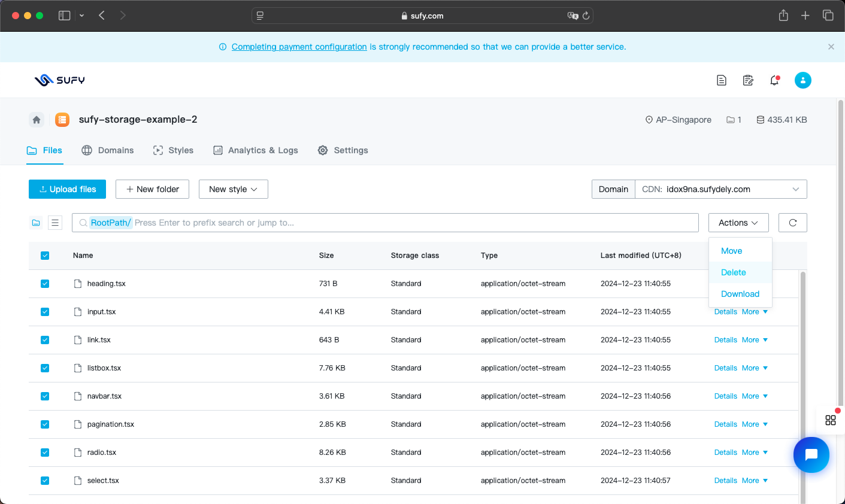This screenshot has height=504, width=845.
Task: Click the info icon in banner
Action: 223,47
